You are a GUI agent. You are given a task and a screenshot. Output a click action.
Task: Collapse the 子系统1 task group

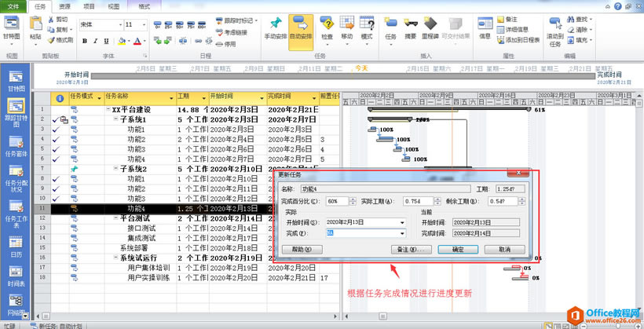click(x=115, y=119)
